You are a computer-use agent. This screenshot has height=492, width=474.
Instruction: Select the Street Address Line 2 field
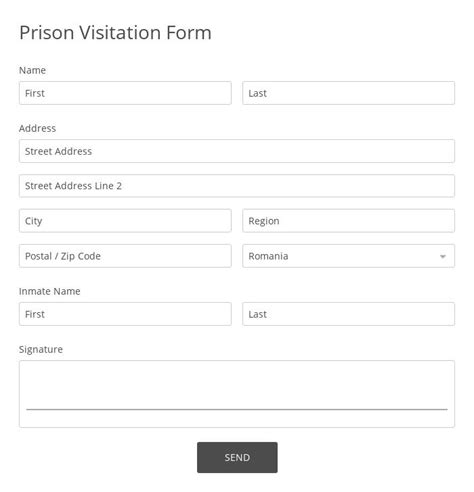(x=237, y=186)
